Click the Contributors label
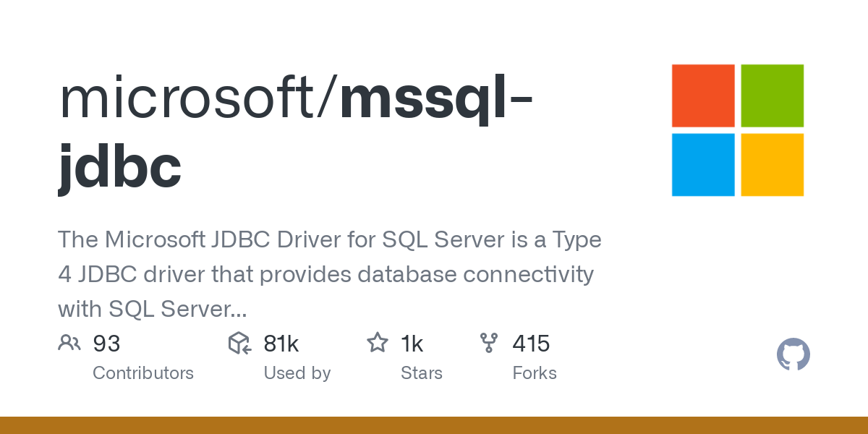 [x=143, y=373]
